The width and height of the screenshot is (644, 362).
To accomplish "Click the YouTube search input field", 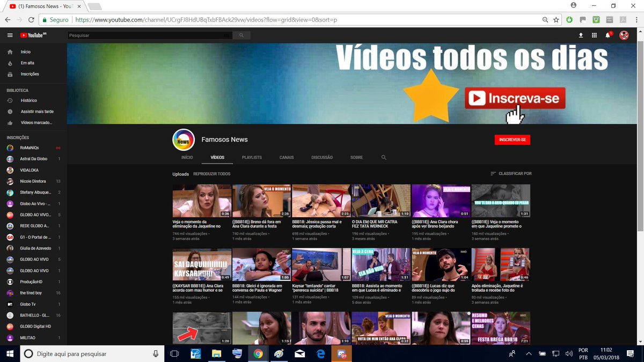I will coord(150,35).
